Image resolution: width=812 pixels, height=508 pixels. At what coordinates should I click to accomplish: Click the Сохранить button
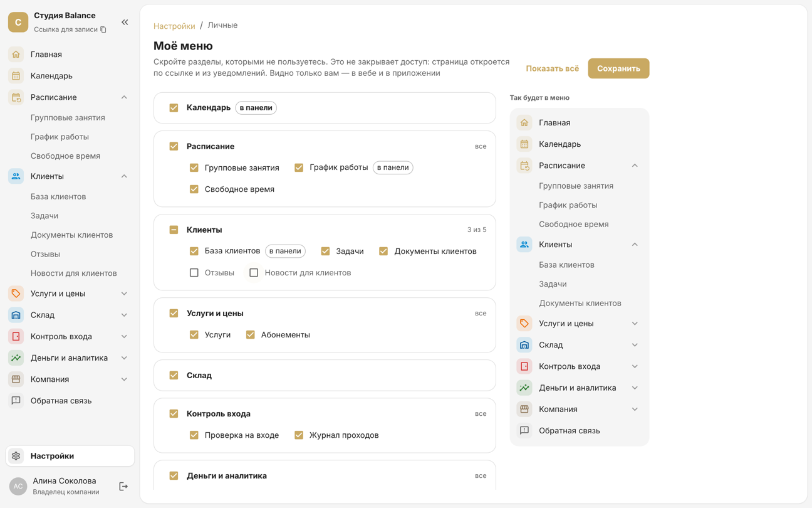coord(618,68)
